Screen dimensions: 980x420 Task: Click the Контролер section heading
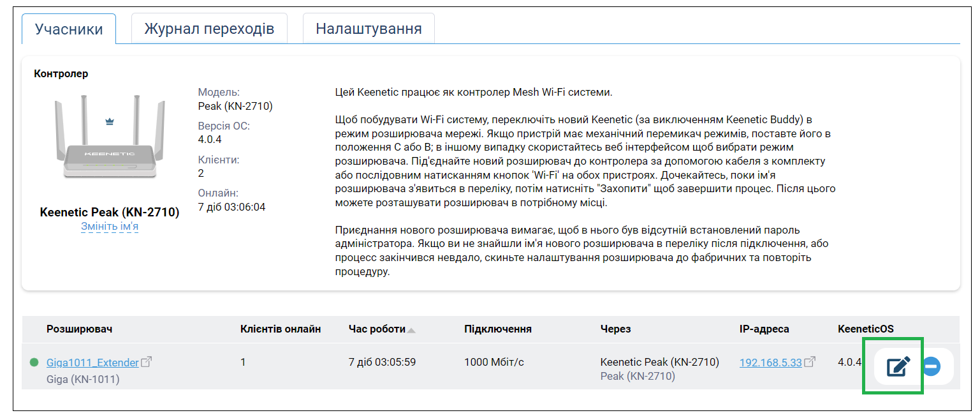[x=61, y=73]
